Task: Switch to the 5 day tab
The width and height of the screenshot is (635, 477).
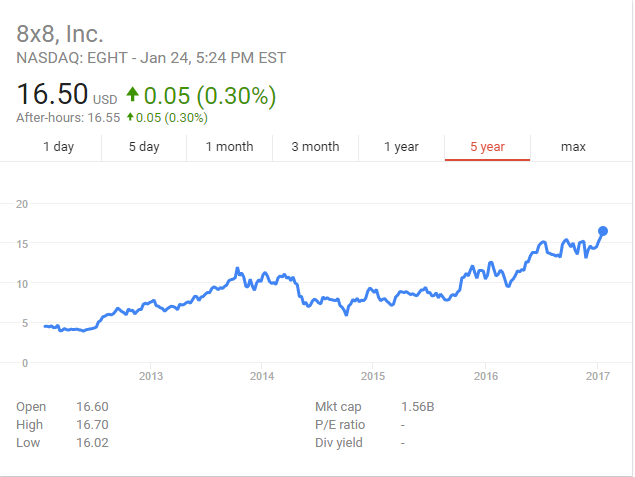Action: pyautogui.click(x=144, y=147)
